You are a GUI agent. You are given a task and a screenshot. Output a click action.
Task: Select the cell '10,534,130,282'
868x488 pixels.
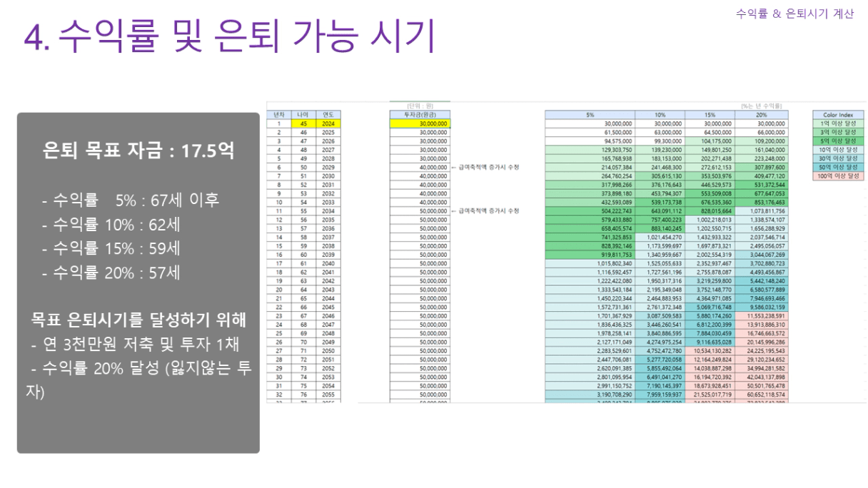pyautogui.click(x=710, y=350)
